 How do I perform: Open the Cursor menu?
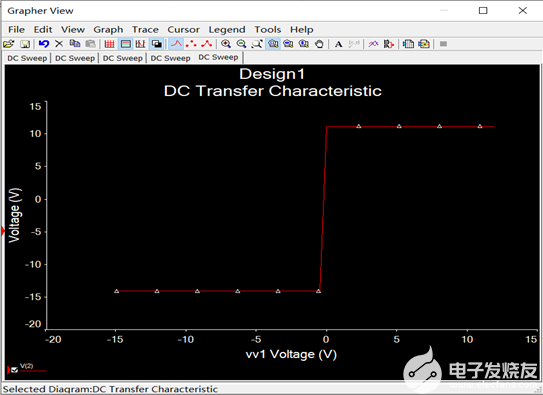183,30
